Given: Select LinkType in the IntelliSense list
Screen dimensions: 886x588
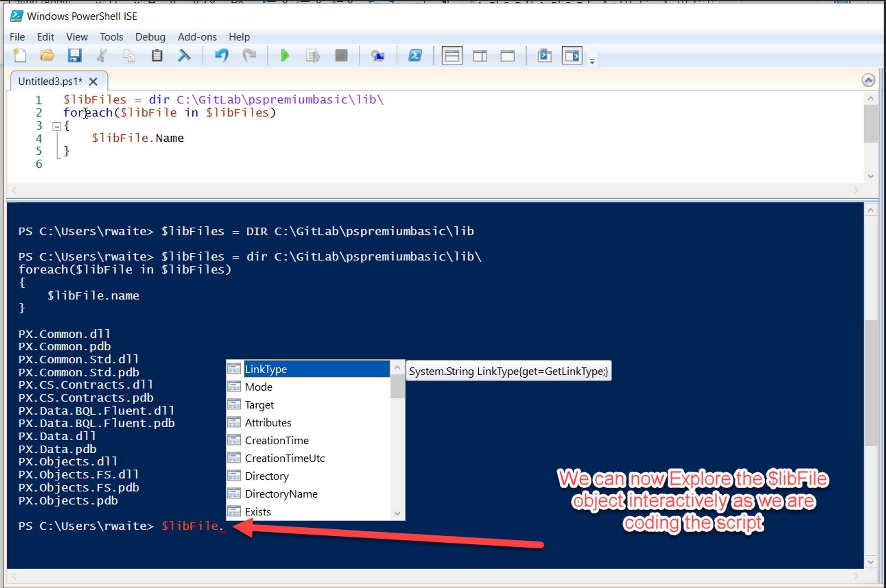Looking at the screenshot, I should [308, 369].
